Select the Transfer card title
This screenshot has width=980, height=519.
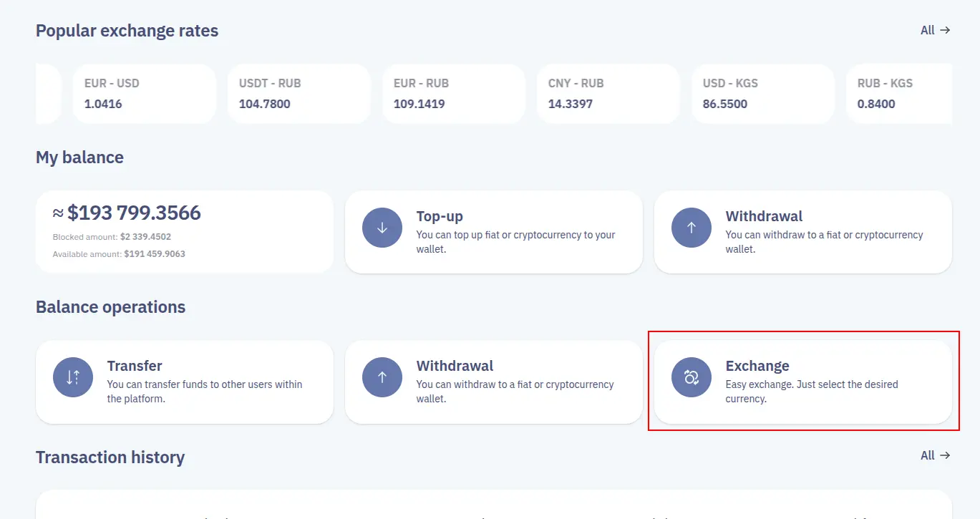[x=135, y=366]
